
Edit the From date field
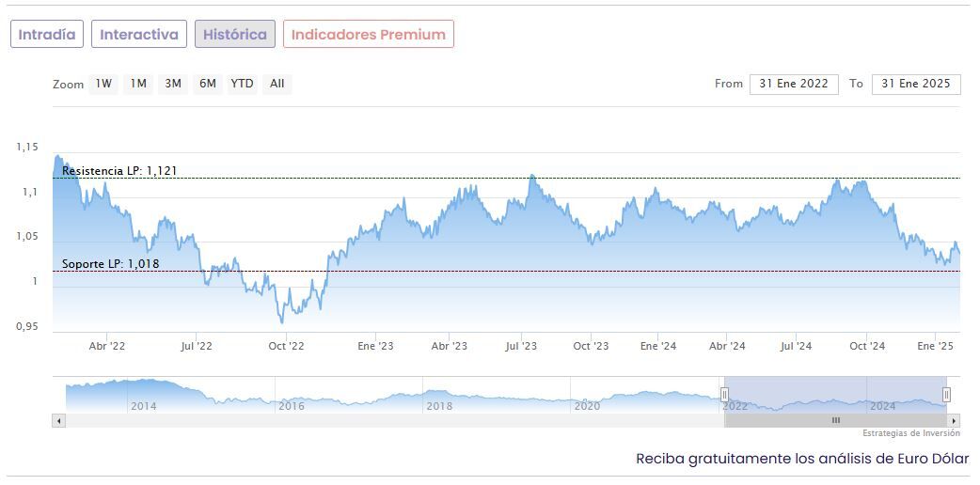pos(794,84)
